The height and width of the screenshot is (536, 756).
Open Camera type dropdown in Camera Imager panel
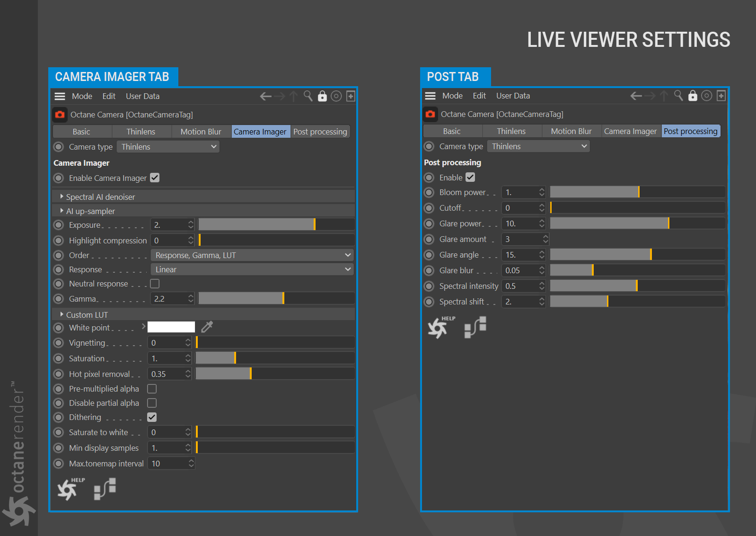pos(168,147)
